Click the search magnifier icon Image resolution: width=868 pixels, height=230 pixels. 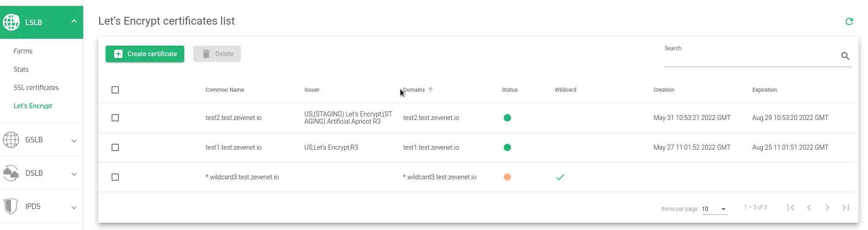click(x=845, y=56)
